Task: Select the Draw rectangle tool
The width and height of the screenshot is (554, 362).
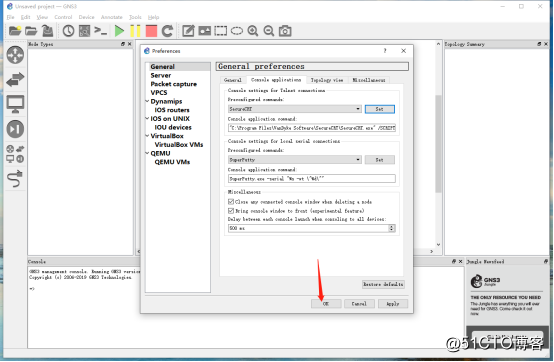Action: (221, 31)
